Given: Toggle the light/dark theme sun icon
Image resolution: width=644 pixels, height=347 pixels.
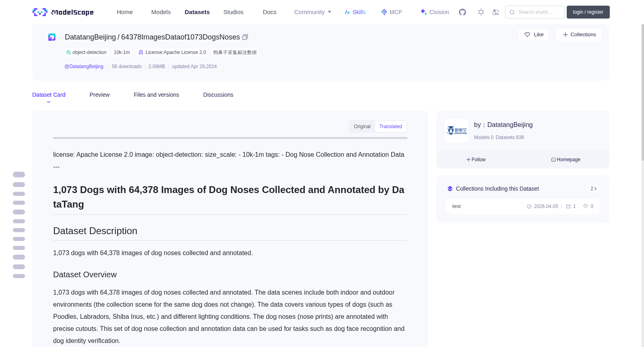Looking at the screenshot, I should [x=481, y=12].
